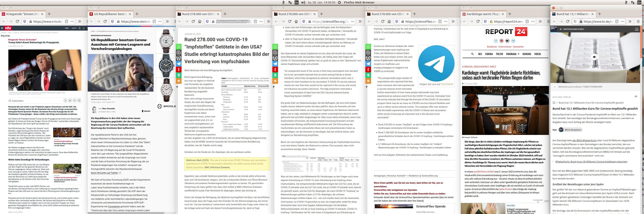Open the CORONA menu item on Report24
Screen dimensions: 644x214
point(489,54)
